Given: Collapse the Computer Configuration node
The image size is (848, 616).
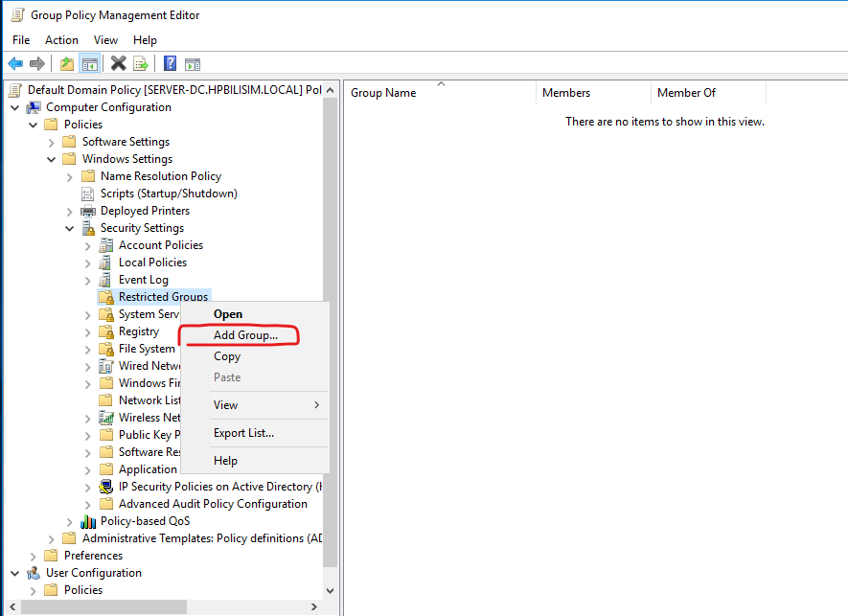Looking at the screenshot, I should tap(15, 107).
